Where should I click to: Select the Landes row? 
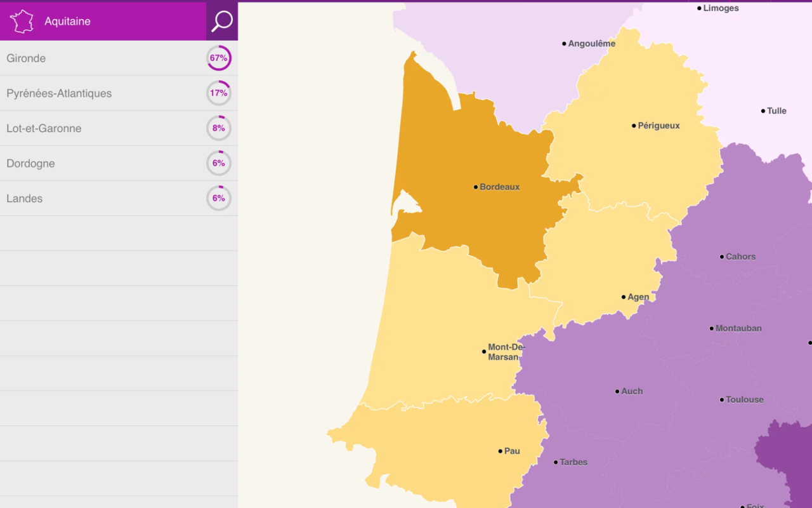[x=119, y=198]
